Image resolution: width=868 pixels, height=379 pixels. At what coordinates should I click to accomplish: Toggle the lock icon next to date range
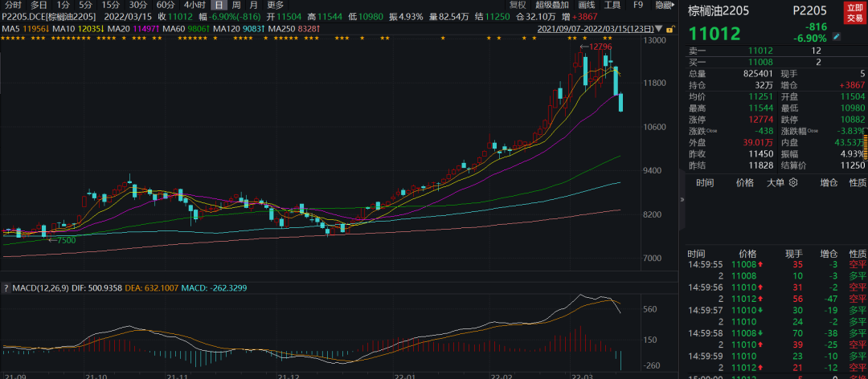[669, 28]
